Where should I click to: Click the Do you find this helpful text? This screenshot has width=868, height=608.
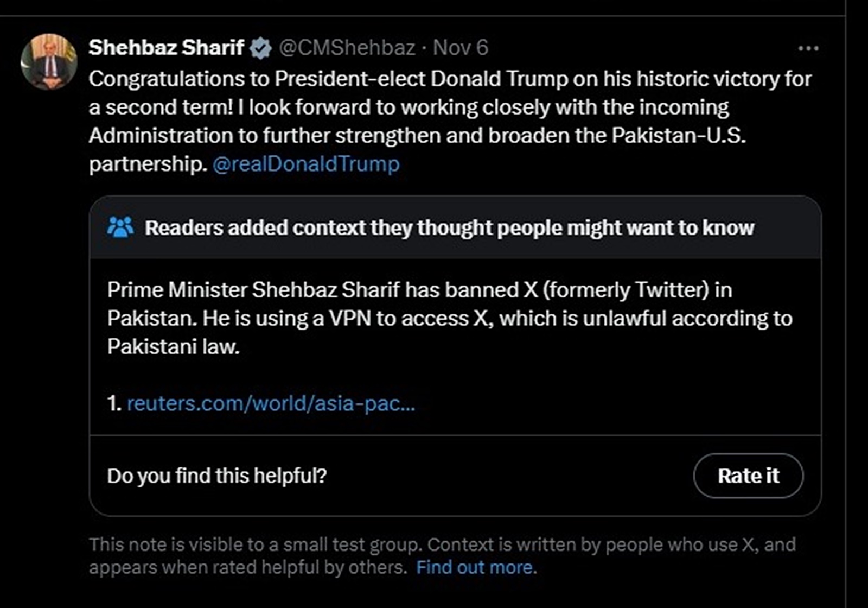[x=216, y=475]
